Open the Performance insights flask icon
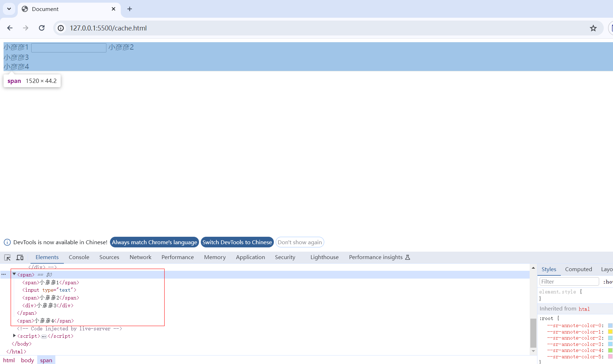This screenshot has width=613, height=364. (408, 257)
